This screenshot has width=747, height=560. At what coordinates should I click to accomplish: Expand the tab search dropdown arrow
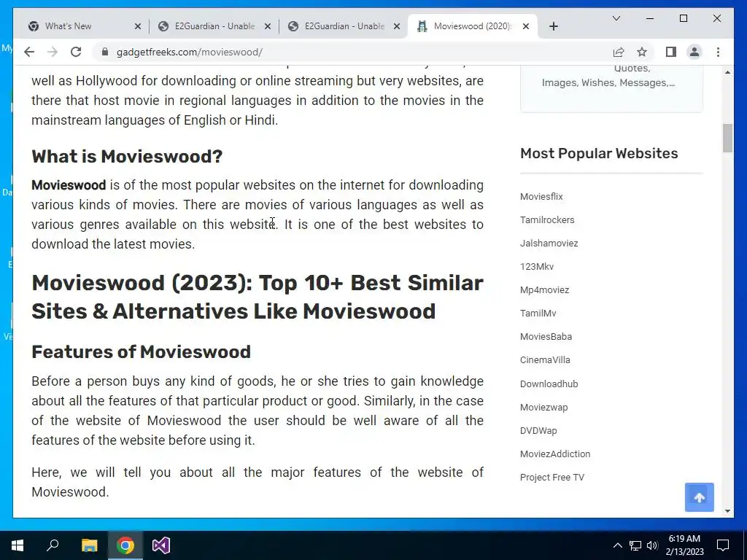point(616,18)
